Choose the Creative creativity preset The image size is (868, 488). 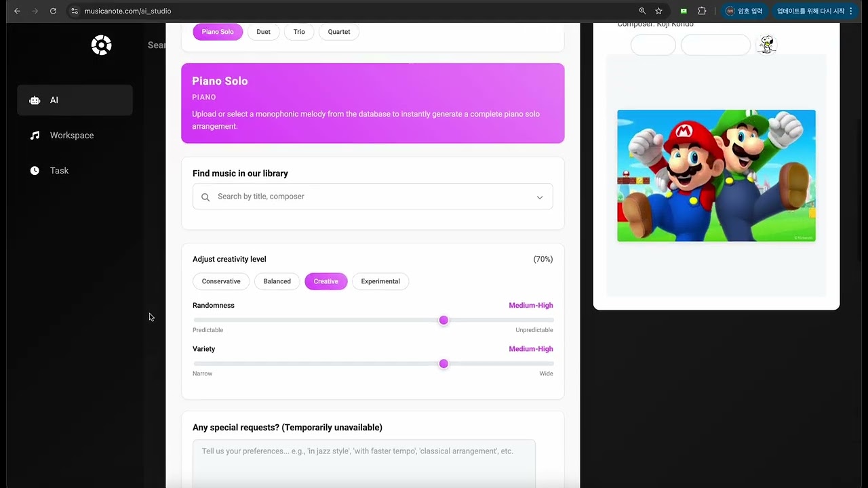(x=326, y=281)
